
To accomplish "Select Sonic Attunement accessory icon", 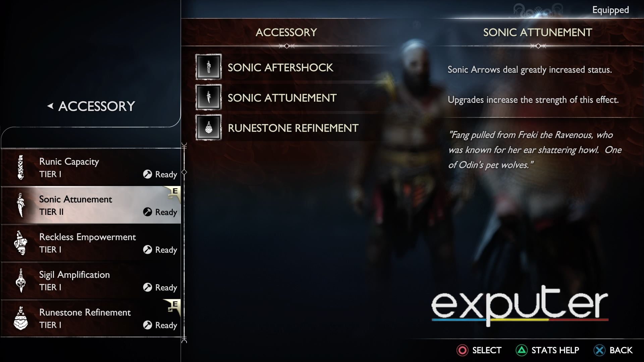I will [209, 97].
